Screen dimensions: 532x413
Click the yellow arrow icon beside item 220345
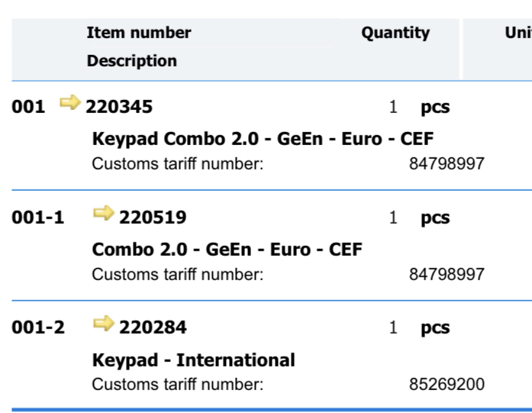69,102
